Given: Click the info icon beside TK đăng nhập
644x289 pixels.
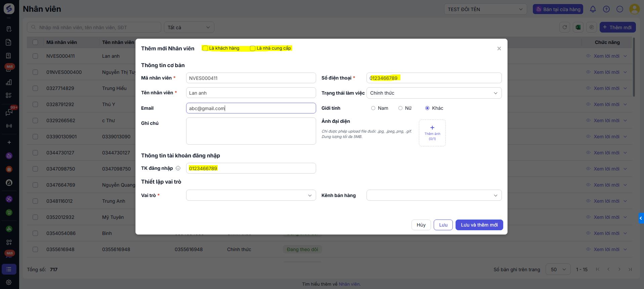Looking at the screenshot, I should (x=178, y=168).
